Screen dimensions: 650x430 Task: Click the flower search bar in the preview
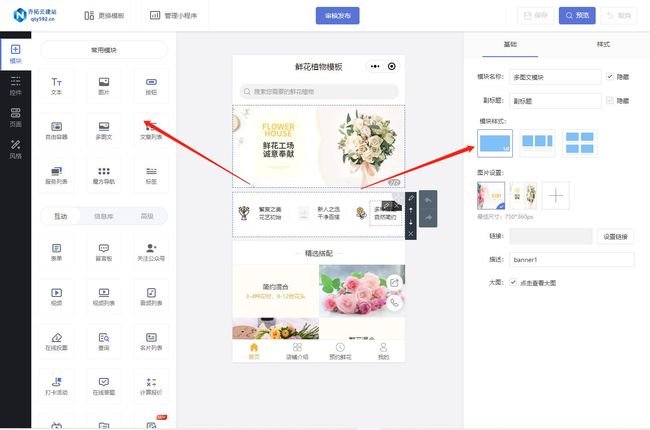pyautogui.click(x=319, y=91)
